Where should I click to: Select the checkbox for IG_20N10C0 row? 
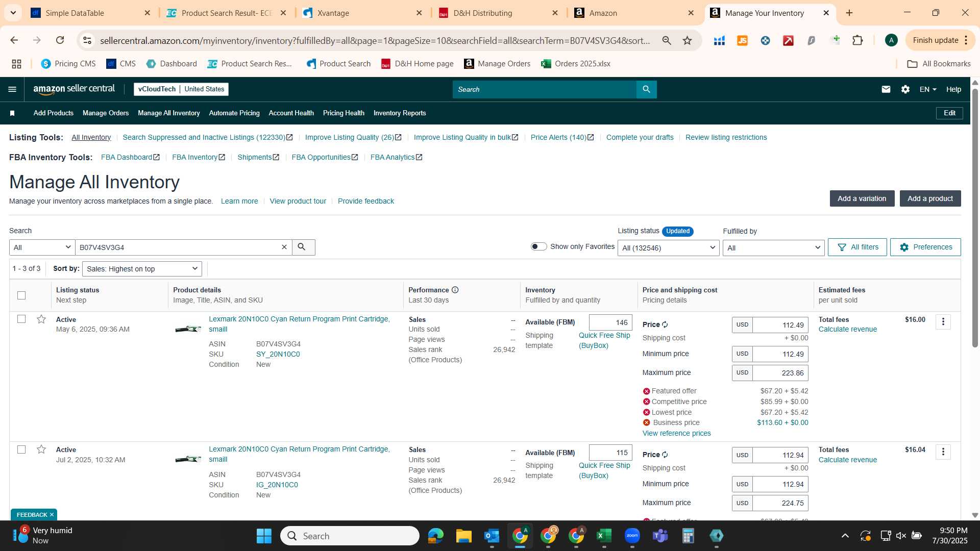pos(21,449)
